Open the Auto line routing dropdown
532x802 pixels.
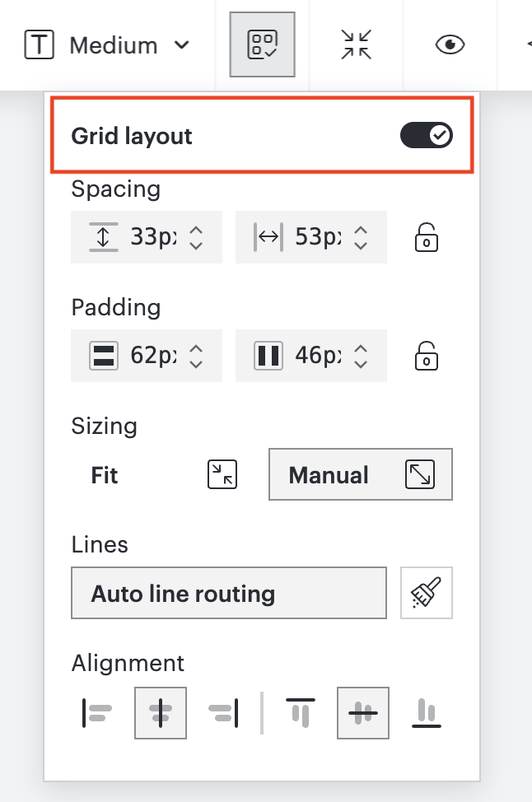pos(229,594)
